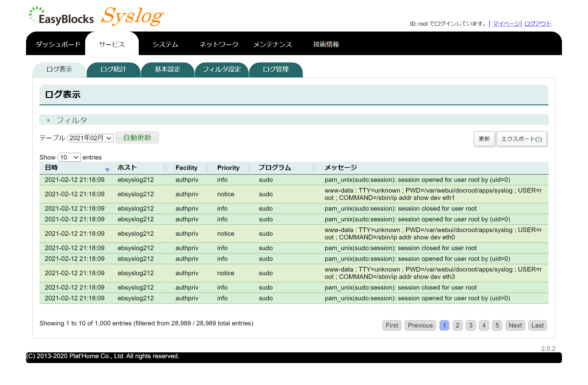
Task: Select pagination page 3
Action: click(471, 325)
